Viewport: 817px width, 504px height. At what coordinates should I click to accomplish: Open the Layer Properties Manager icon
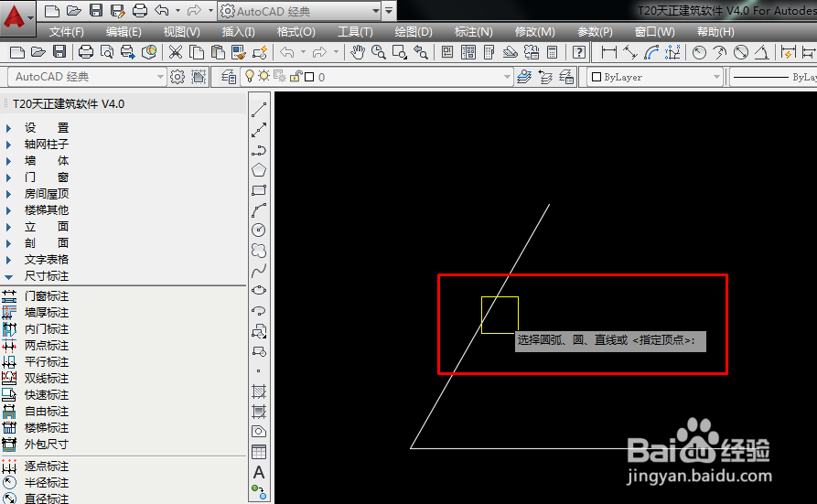228,77
